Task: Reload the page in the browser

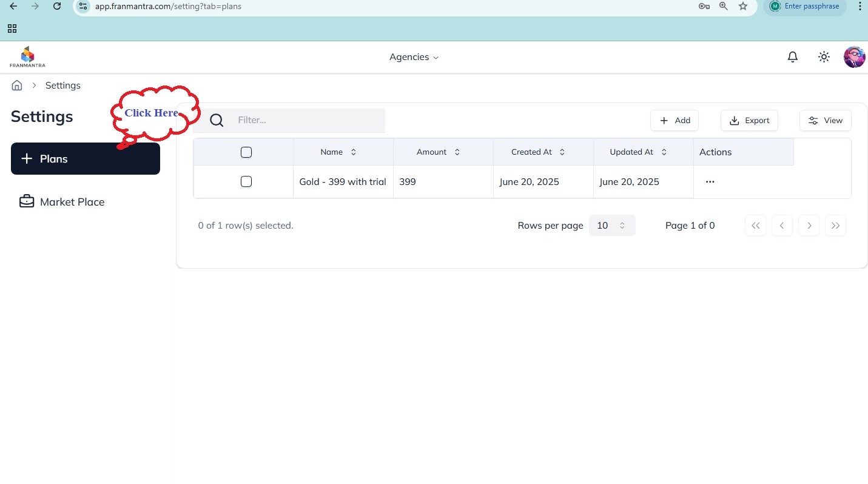Action: 56,6
